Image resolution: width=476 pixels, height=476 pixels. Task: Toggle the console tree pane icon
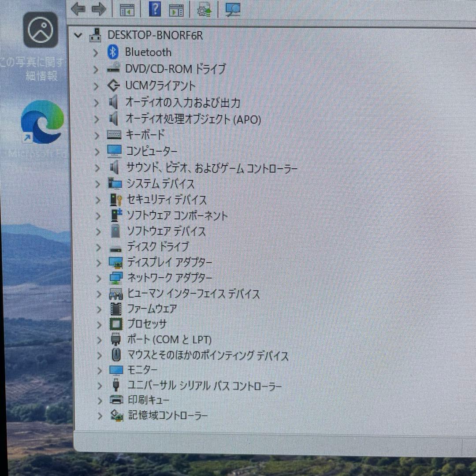[127, 9]
